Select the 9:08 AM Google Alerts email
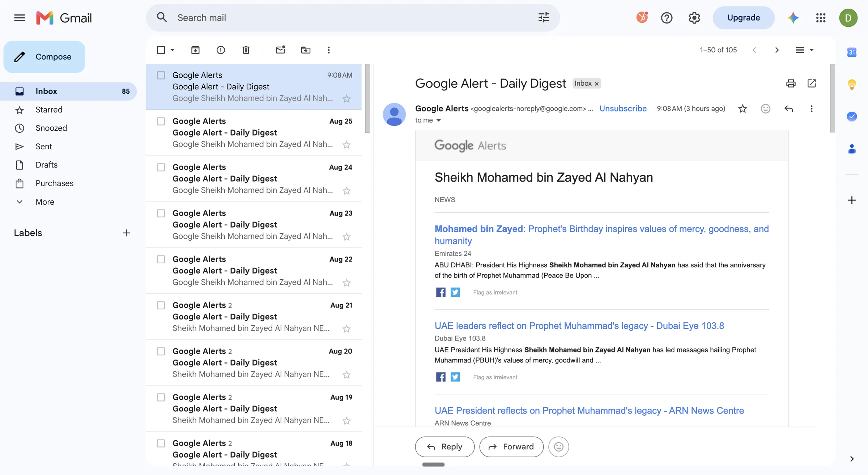The width and height of the screenshot is (868, 475). [161, 75]
